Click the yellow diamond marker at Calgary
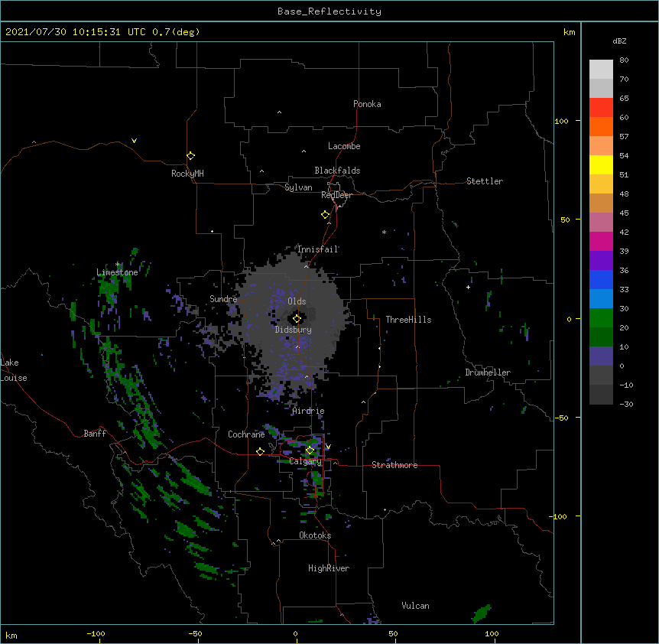 coord(310,450)
